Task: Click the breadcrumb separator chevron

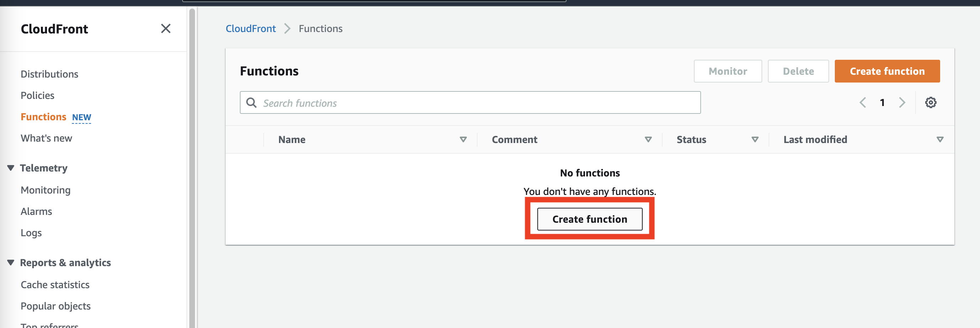Action: pos(286,28)
